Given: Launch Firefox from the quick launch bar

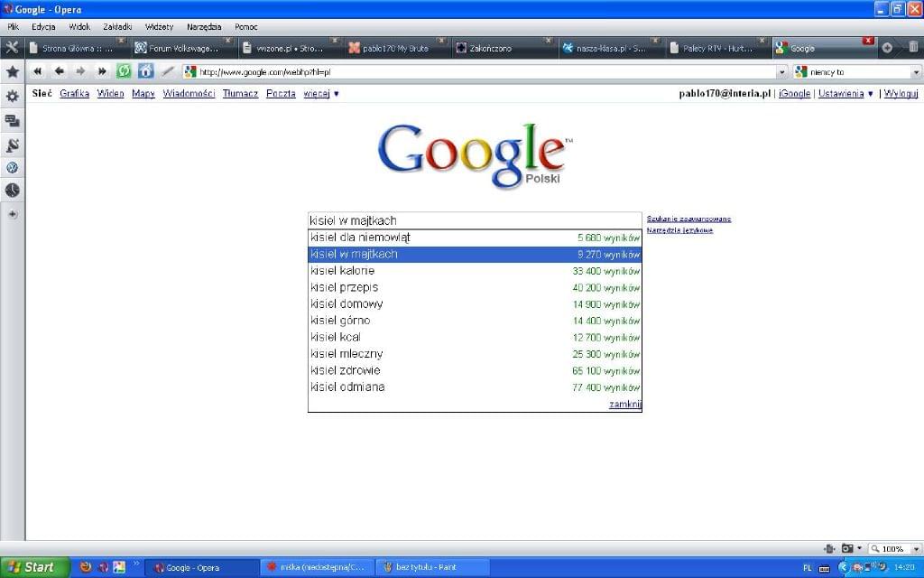Looking at the screenshot, I should [86, 567].
